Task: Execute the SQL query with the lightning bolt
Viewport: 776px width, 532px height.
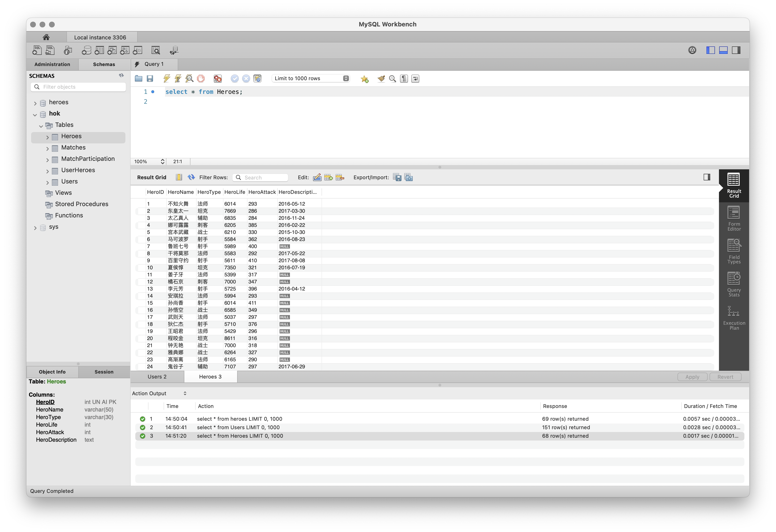Action: pyautogui.click(x=166, y=79)
